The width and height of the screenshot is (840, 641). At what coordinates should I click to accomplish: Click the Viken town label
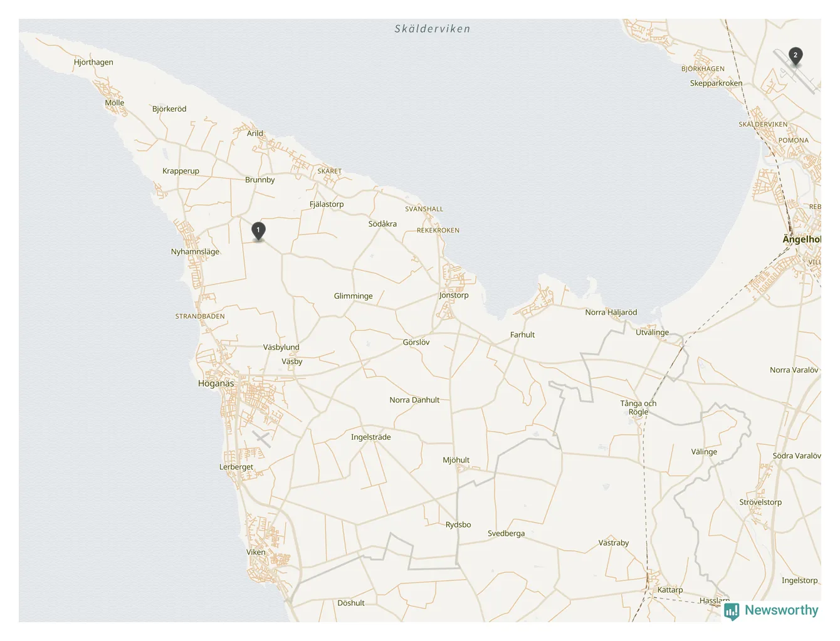tap(256, 552)
